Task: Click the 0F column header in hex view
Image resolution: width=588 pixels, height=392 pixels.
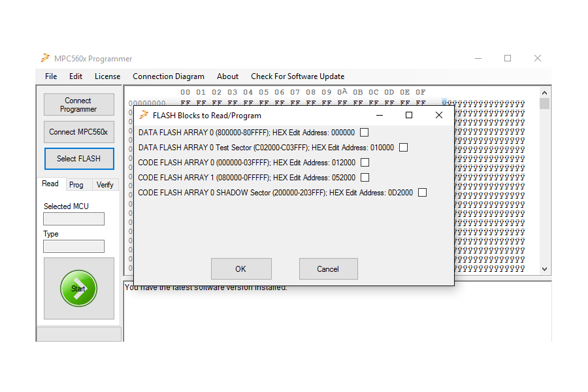Action: click(420, 92)
